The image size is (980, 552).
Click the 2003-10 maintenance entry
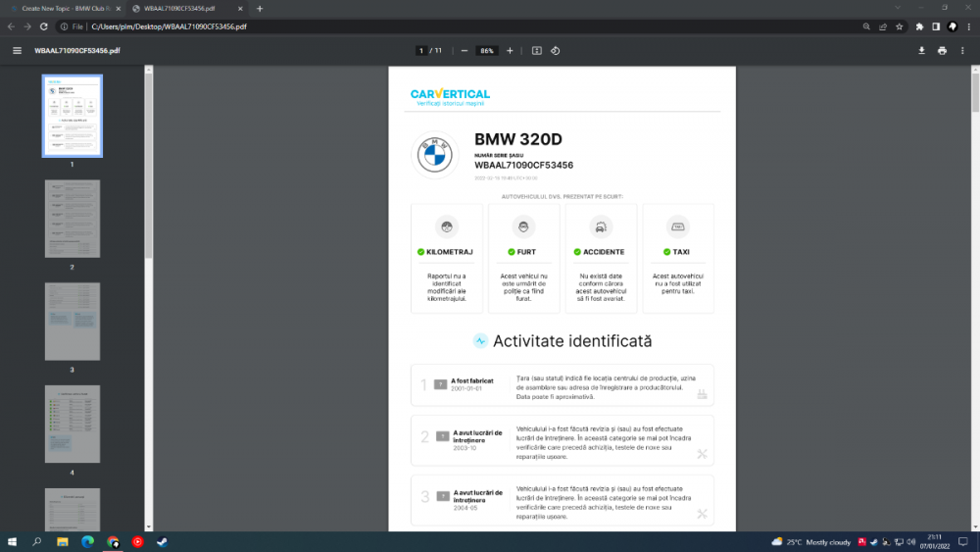563,441
